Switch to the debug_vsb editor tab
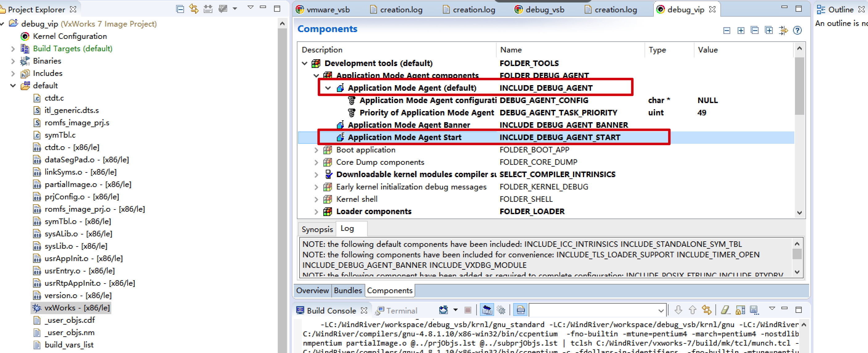This screenshot has width=868, height=353. click(539, 10)
